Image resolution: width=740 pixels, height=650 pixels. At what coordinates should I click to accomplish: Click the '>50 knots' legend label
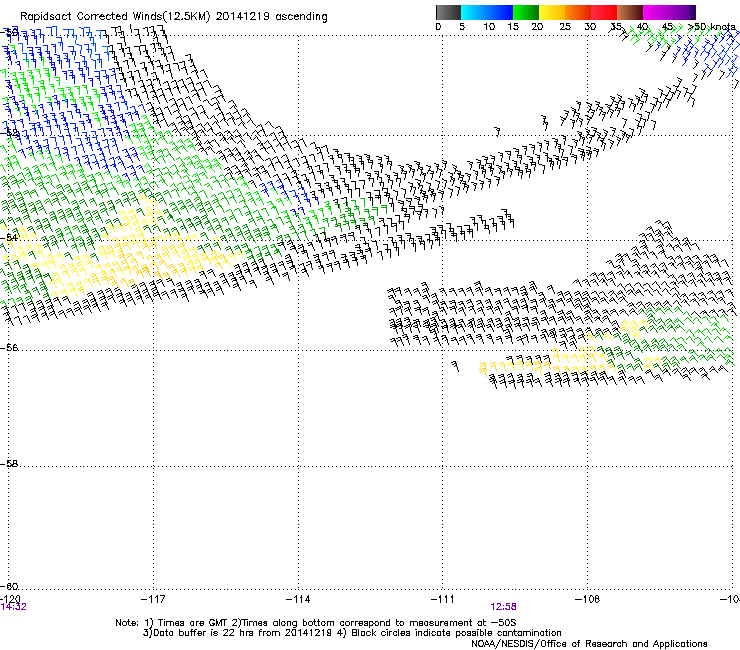(711, 27)
